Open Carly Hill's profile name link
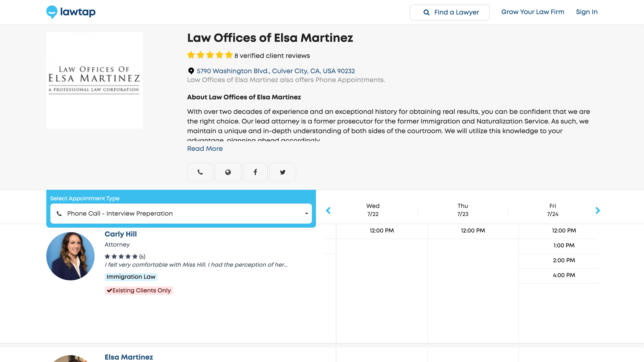This screenshot has width=644, height=362. tap(121, 234)
